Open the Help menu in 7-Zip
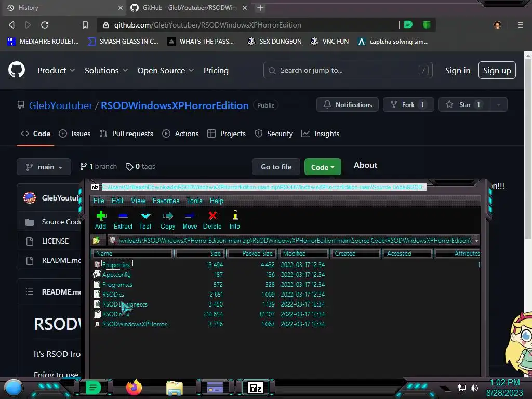Screen dimensions: 532x399 [x=217, y=201]
